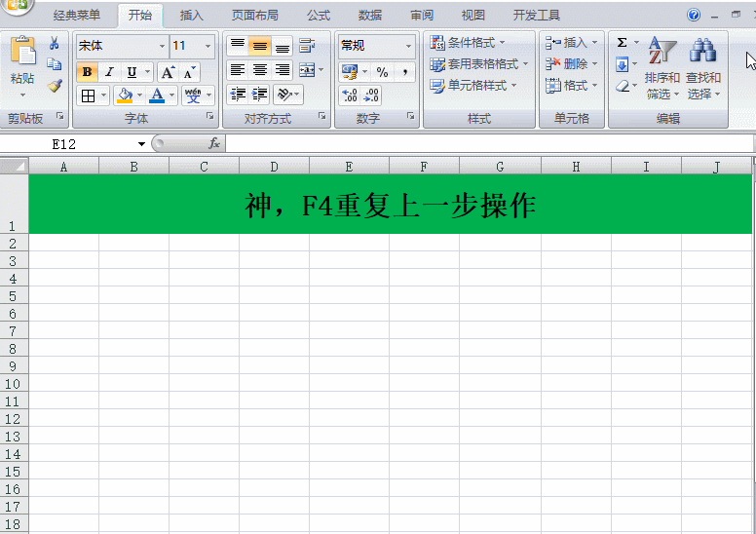Switch to the 审阅 tab
The height and width of the screenshot is (534, 756).
[x=422, y=16]
